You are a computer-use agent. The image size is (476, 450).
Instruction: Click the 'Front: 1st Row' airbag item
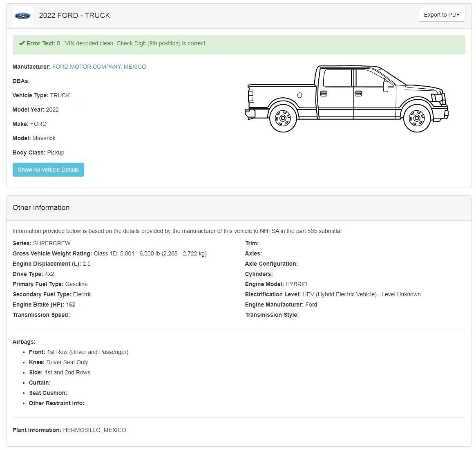coord(78,352)
